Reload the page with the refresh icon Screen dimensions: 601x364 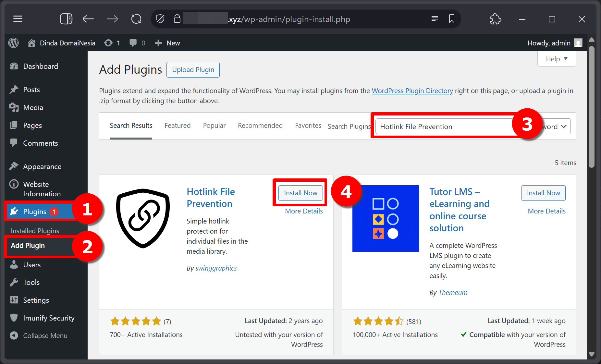pyautogui.click(x=136, y=19)
